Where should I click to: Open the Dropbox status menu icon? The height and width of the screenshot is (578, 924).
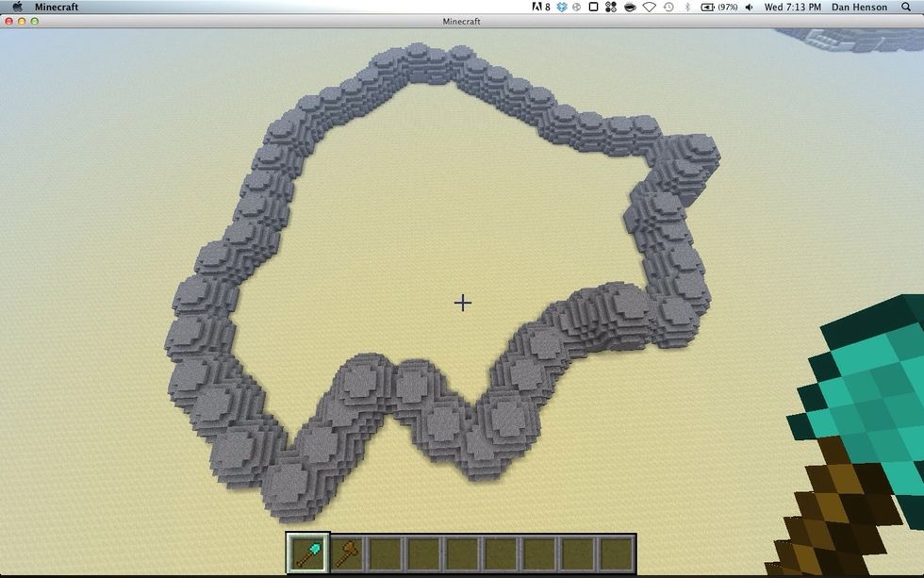tap(563, 7)
